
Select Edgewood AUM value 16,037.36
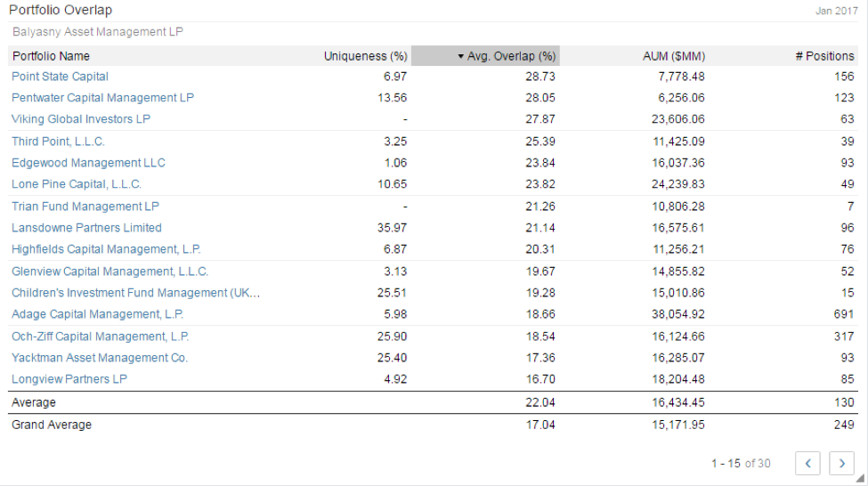click(678, 163)
